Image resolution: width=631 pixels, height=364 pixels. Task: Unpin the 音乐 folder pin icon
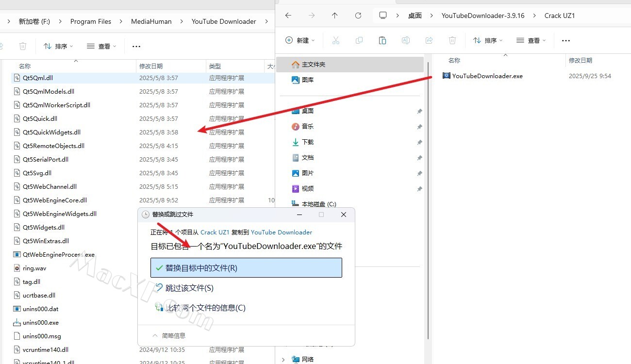(x=419, y=127)
